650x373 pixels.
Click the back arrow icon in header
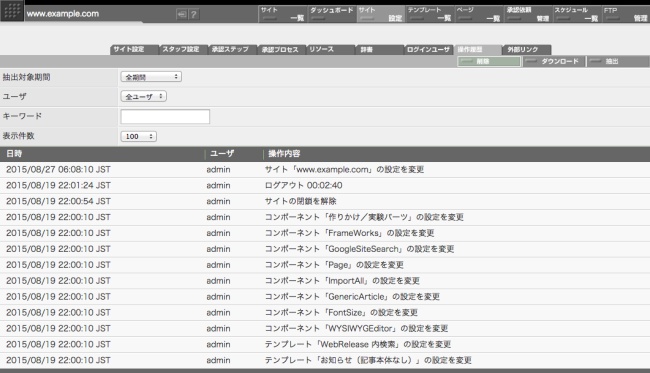(x=182, y=15)
